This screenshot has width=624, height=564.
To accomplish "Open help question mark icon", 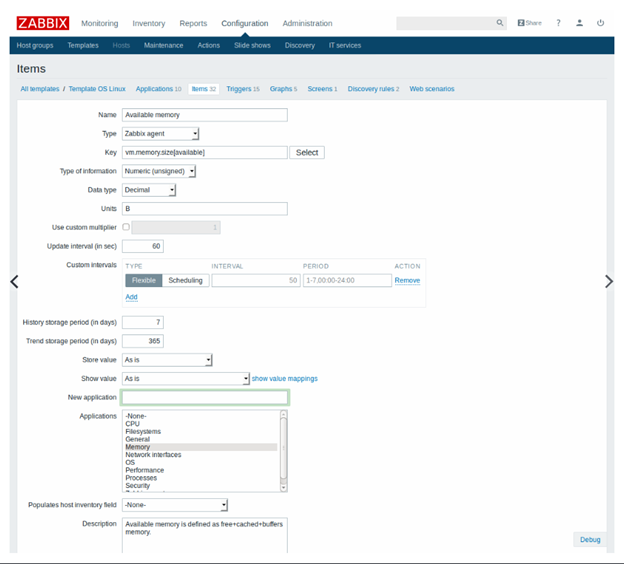I will [x=558, y=23].
